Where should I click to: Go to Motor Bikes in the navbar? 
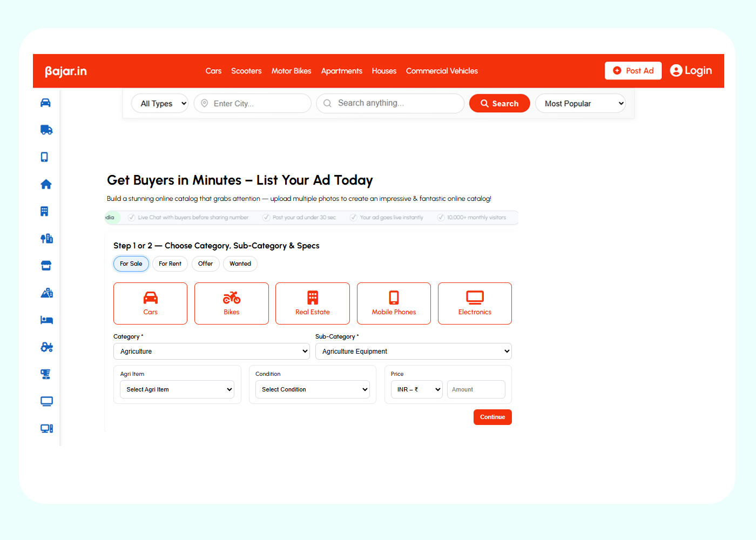tap(291, 71)
